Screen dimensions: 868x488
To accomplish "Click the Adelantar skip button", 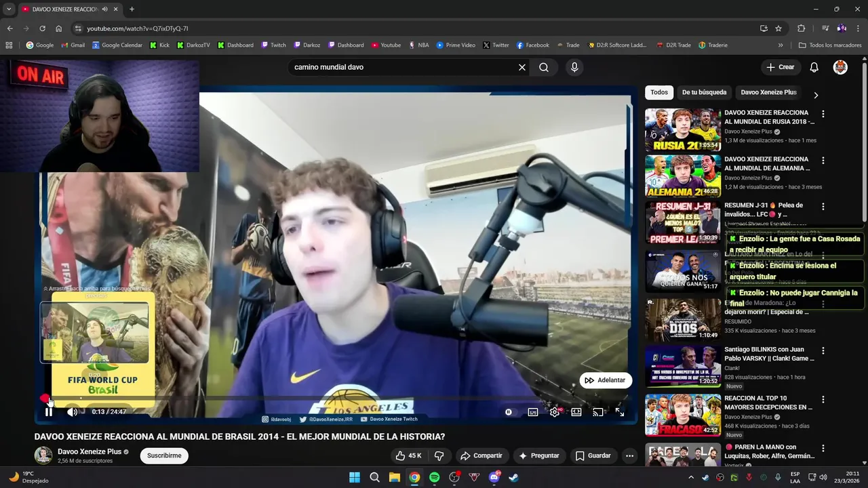I will [x=606, y=380].
